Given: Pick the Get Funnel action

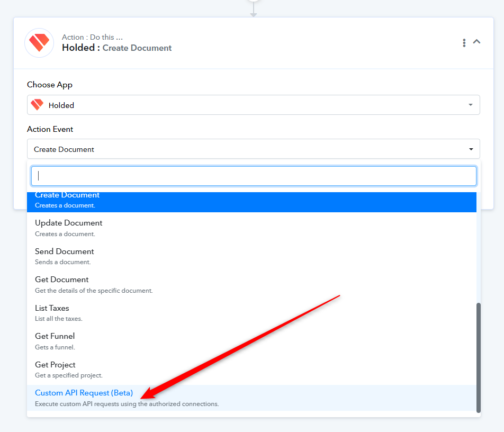Looking at the screenshot, I should click(251, 341).
